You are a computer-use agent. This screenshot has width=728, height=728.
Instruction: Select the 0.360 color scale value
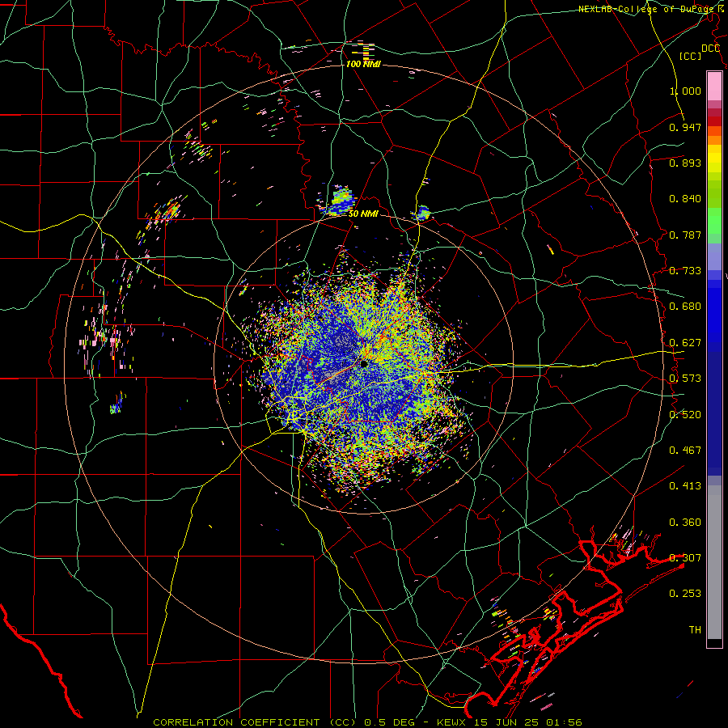click(685, 523)
